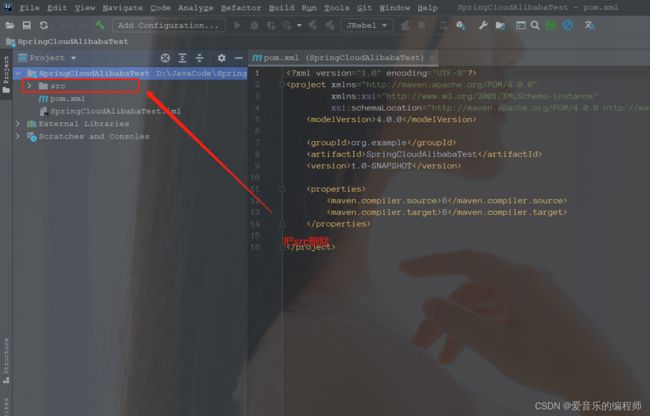Fold the properties block at line 11
The image size is (650, 416).
[x=282, y=189]
